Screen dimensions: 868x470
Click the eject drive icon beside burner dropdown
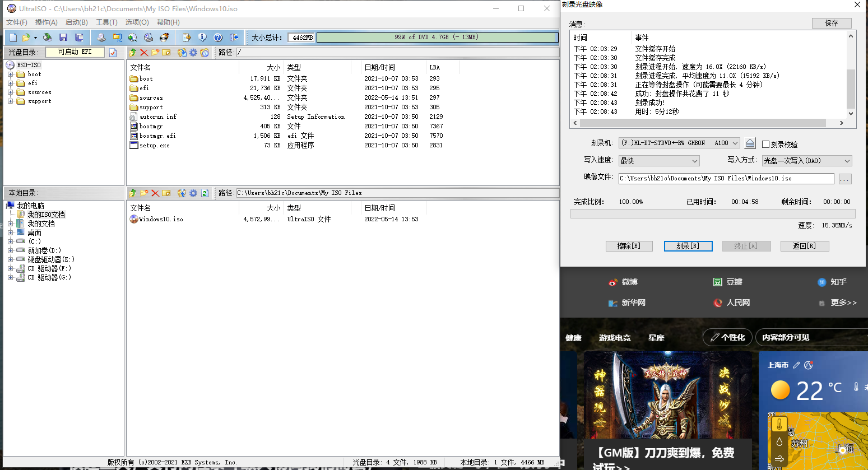[x=750, y=143]
